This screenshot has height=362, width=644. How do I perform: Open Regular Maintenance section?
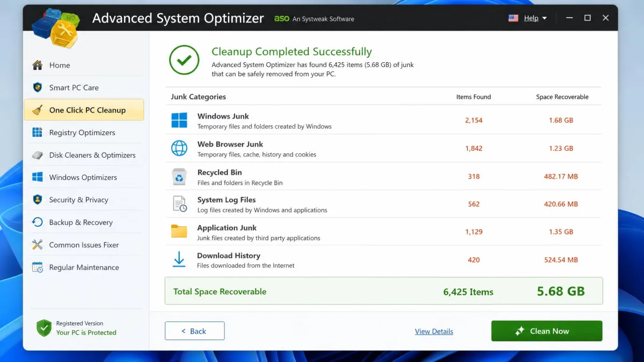84,267
